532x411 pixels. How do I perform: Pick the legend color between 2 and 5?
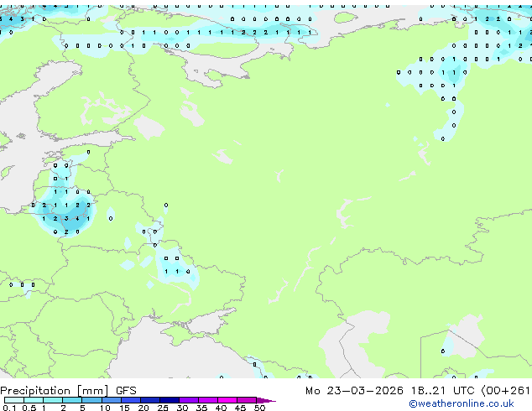(x=72, y=400)
